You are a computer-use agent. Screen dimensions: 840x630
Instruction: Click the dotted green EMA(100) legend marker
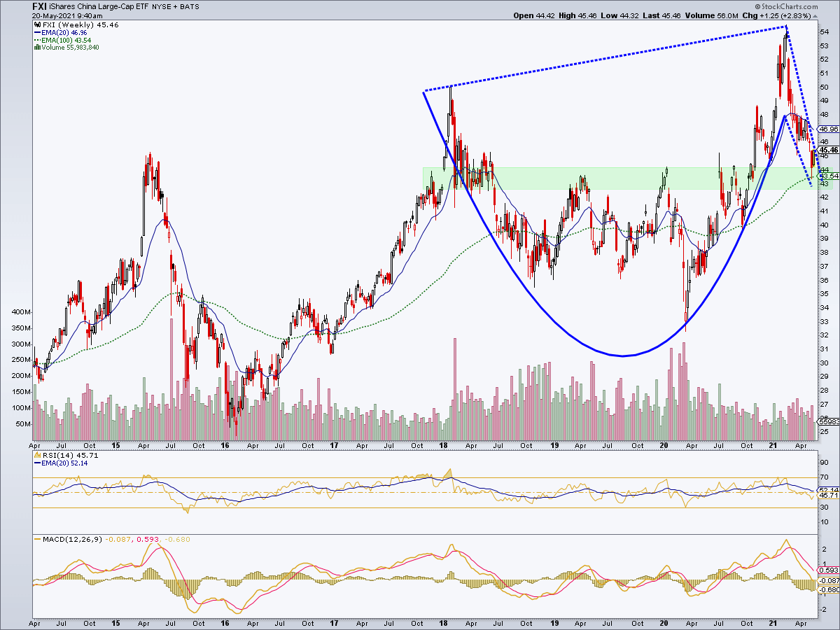point(37,40)
